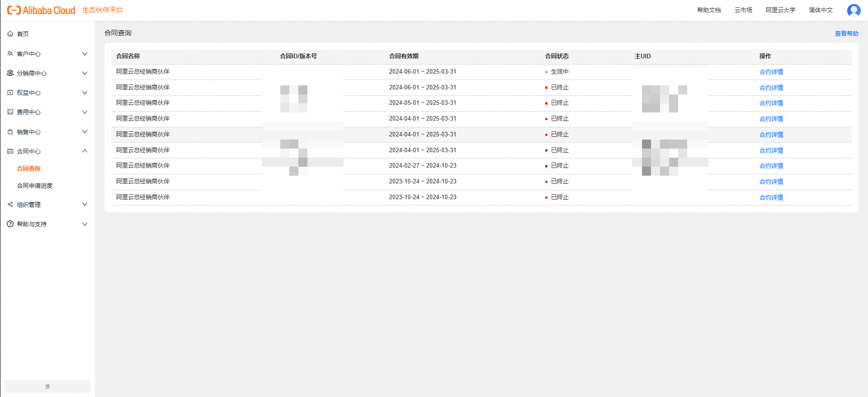The image size is (868, 397).
Task: Open the user avatar menu
Action: click(x=854, y=10)
